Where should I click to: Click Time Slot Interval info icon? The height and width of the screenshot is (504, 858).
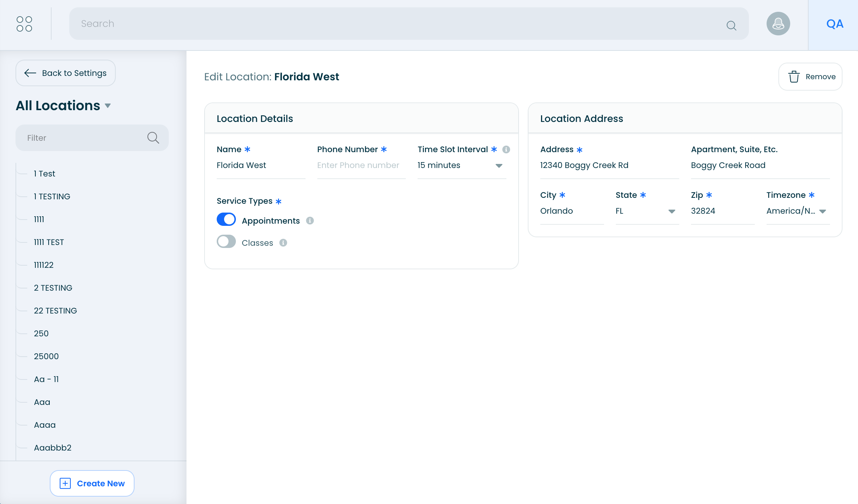click(506, 149)
